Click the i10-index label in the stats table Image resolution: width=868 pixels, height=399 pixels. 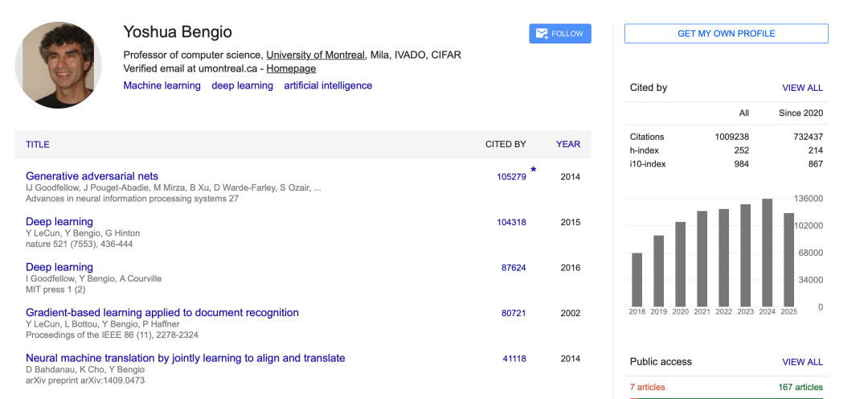[x=648, y=164]
